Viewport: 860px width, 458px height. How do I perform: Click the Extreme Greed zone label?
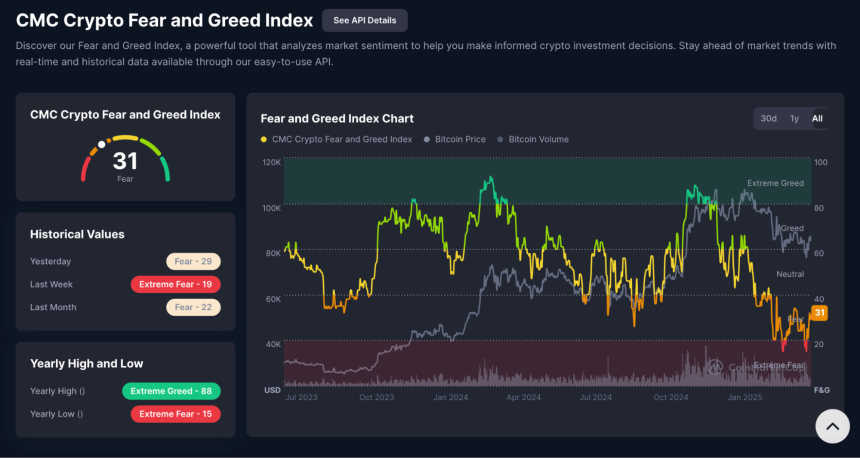click(776, 183)
